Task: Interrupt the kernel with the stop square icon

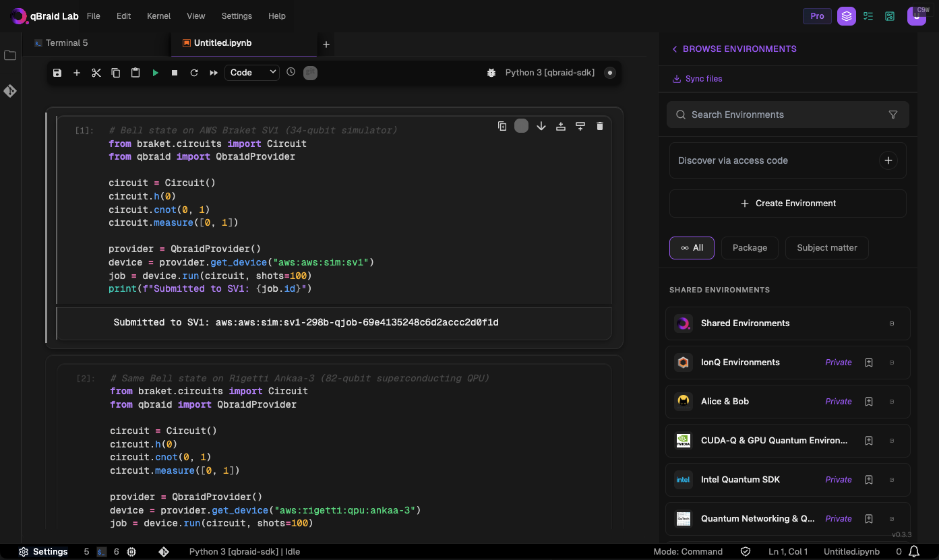Action: 175,73
